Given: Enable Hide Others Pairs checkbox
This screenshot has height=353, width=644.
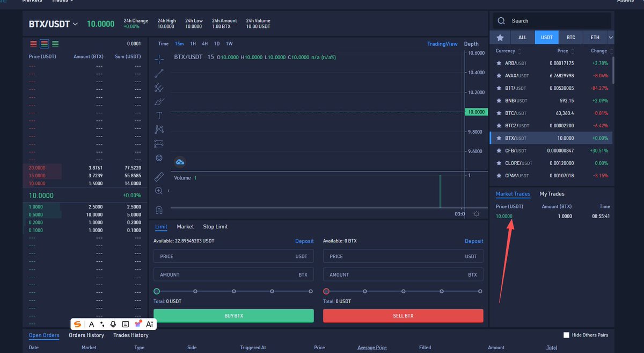Looking at the screenshot, I should coord(566,335).
